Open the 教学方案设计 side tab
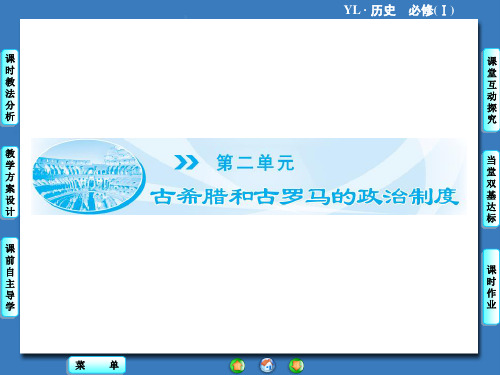500x375 pixels. 10,182
